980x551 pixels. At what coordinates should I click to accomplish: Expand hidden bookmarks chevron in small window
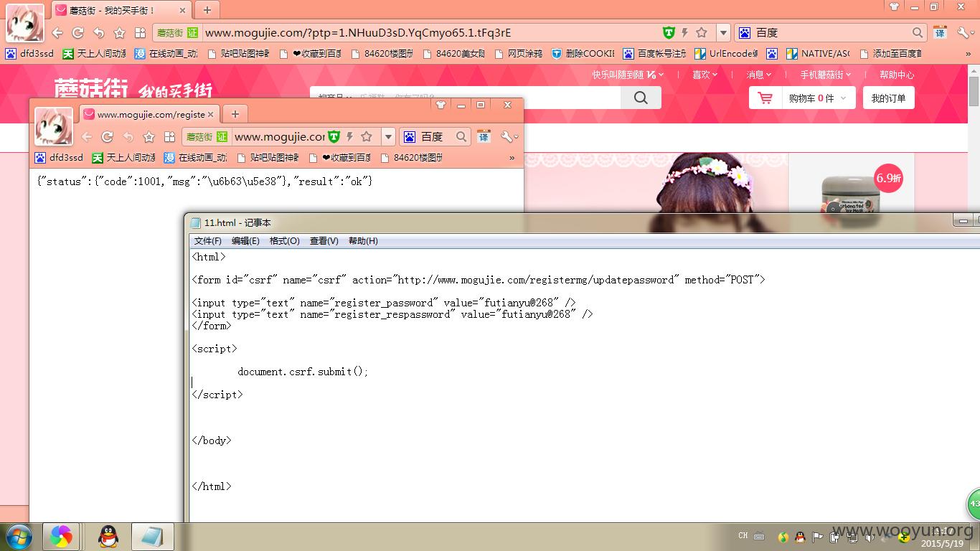[x=512, y=158]
